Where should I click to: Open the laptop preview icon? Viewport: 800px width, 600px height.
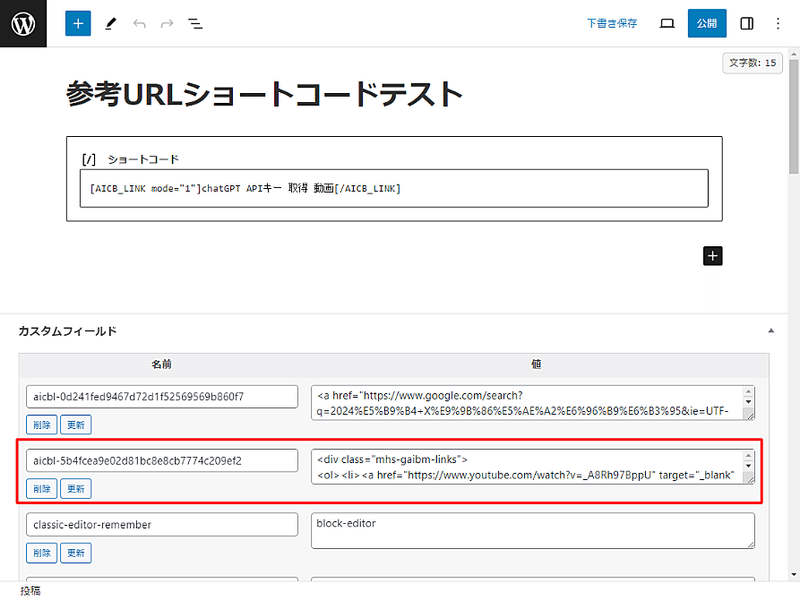[x=667, y=23]
